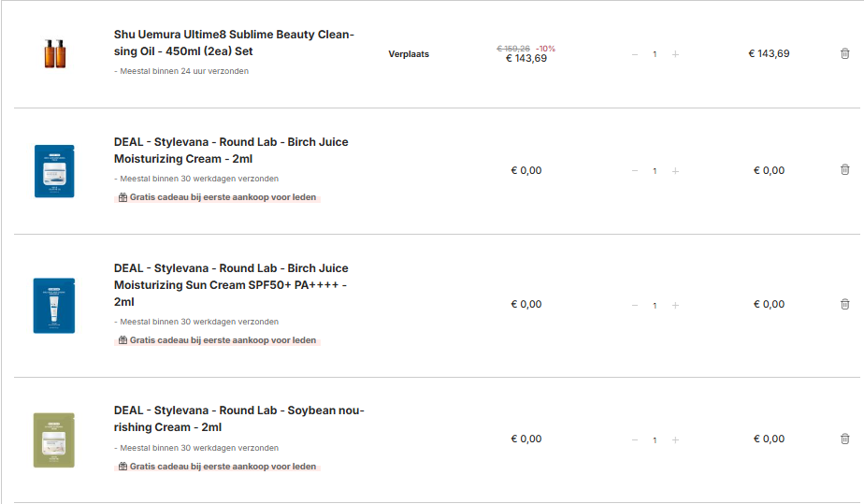The width and height of the screenshot is (864, 504).
Task: Remove Birch Juice Moisturizing Cream 2ml from cart
Action: pos(845,170)
